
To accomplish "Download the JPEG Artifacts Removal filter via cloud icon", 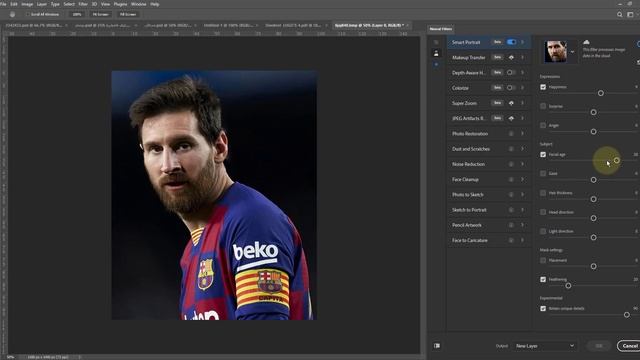I will (x=511, y=118).
